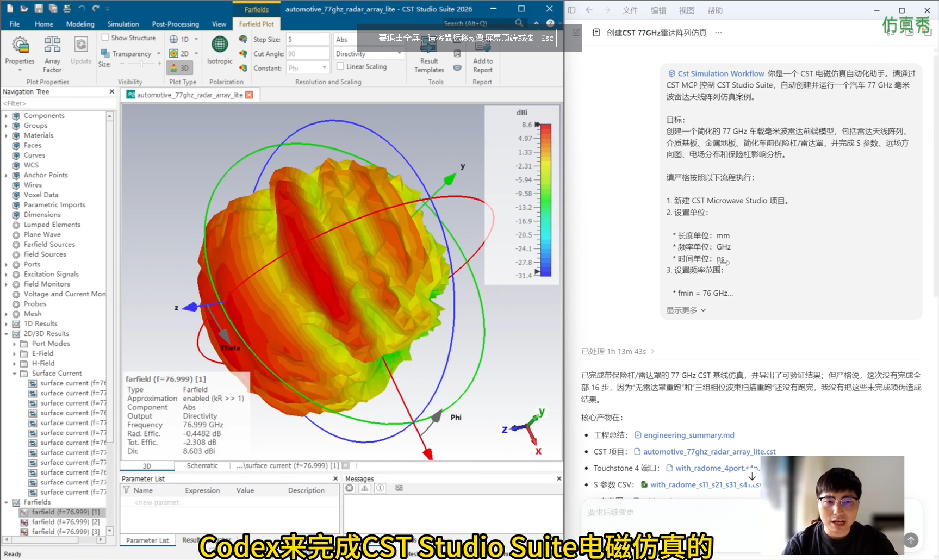
Task: Open CST help question mark icon
Action: pos(550,23)
